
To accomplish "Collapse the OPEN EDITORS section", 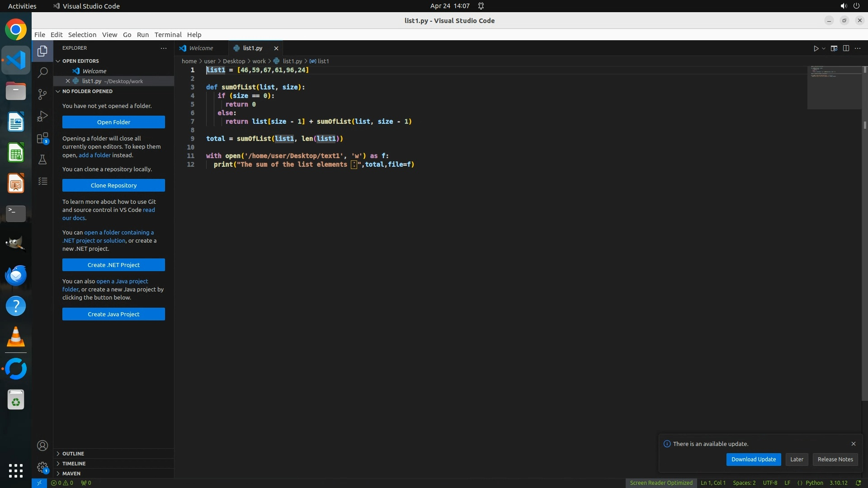I will (80, 61).
